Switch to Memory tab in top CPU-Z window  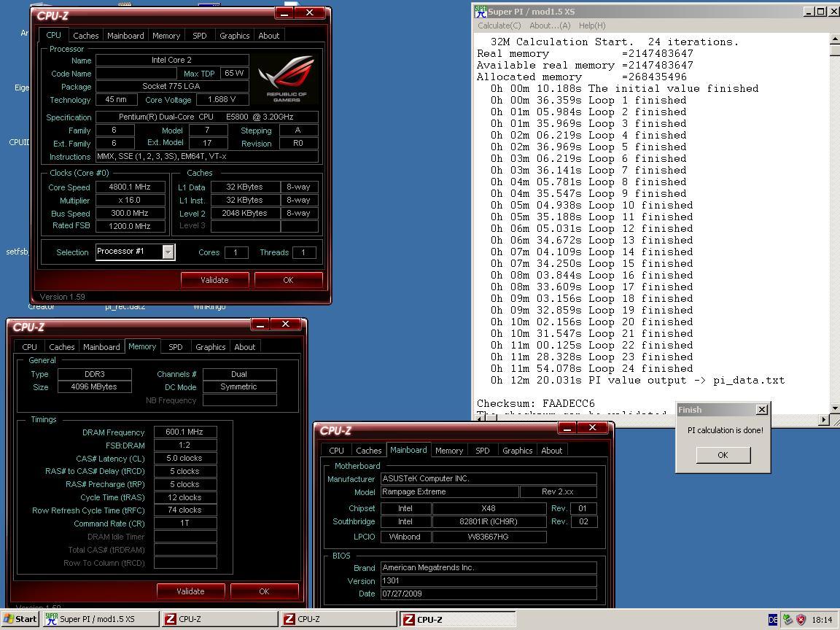[166, 35]
